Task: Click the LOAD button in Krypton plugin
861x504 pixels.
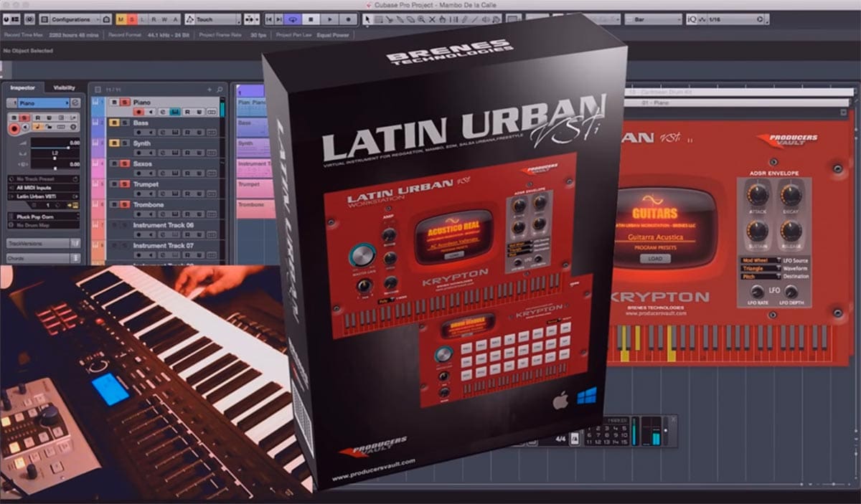Action: (655, 259)
